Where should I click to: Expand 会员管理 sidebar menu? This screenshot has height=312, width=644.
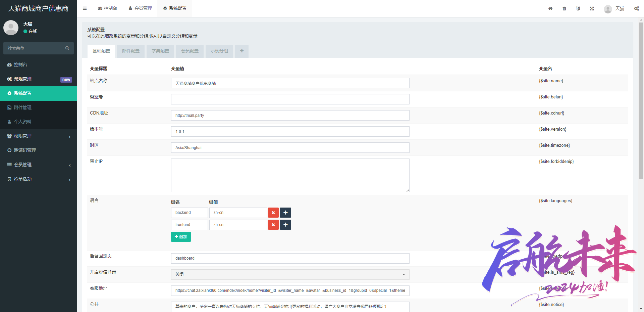coord(39,165)
